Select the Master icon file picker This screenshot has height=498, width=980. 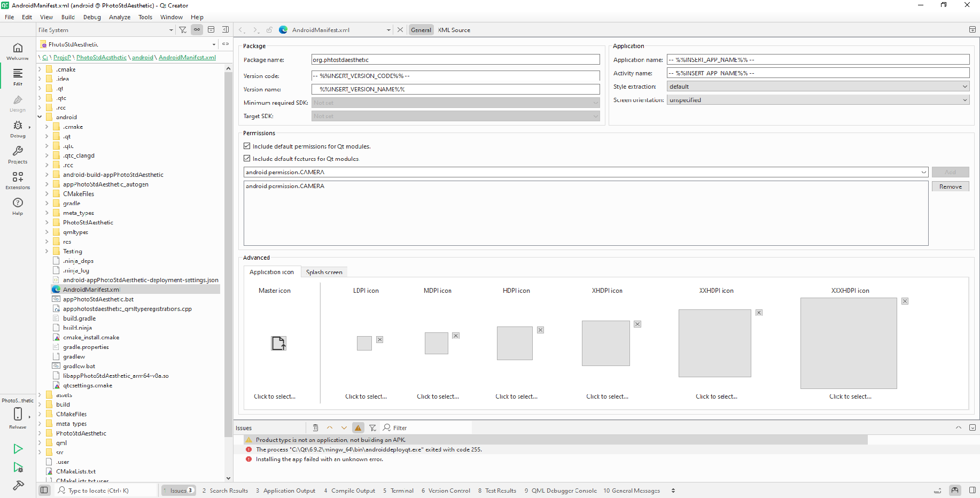tap(278, 343)
